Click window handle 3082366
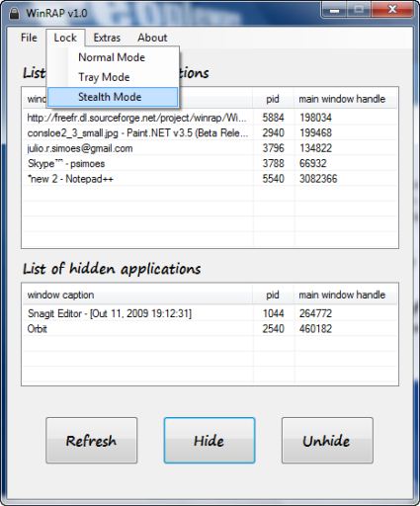 318,179
